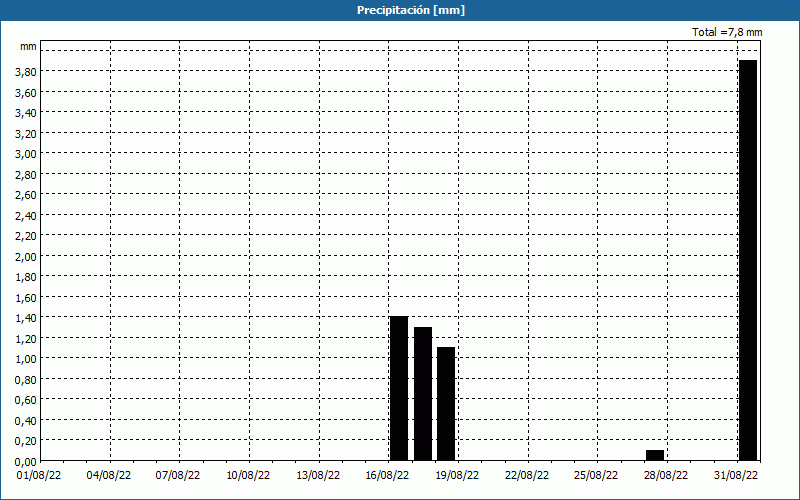Click the 3,40 y-axis value
800x500 pixels.
(26, 113)
